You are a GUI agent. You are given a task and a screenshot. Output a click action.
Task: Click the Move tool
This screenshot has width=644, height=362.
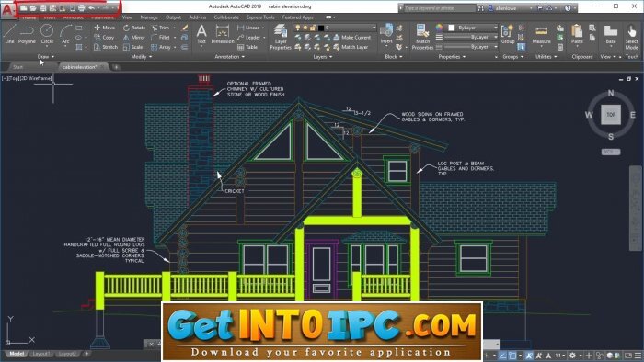point(104,28)
